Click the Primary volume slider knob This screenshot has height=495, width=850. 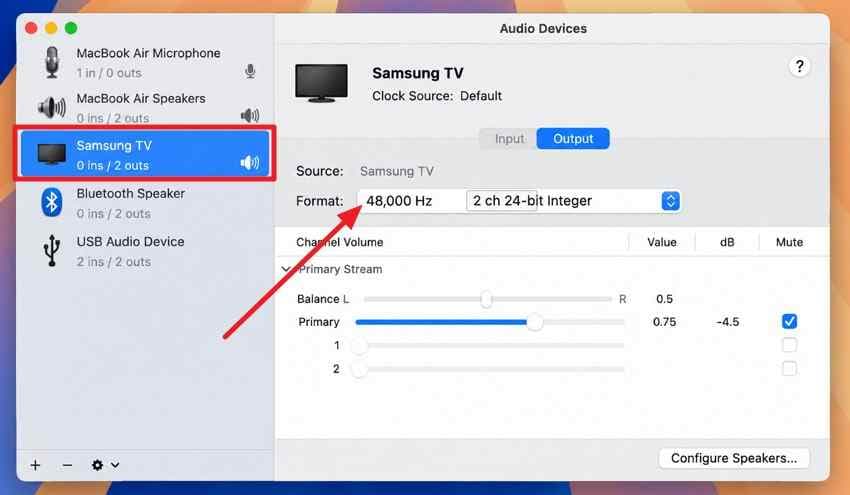(535, 322)
